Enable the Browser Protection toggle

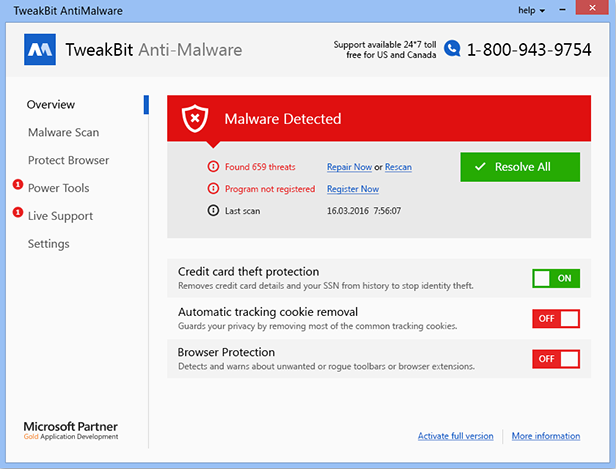click(x=556, y=359)
